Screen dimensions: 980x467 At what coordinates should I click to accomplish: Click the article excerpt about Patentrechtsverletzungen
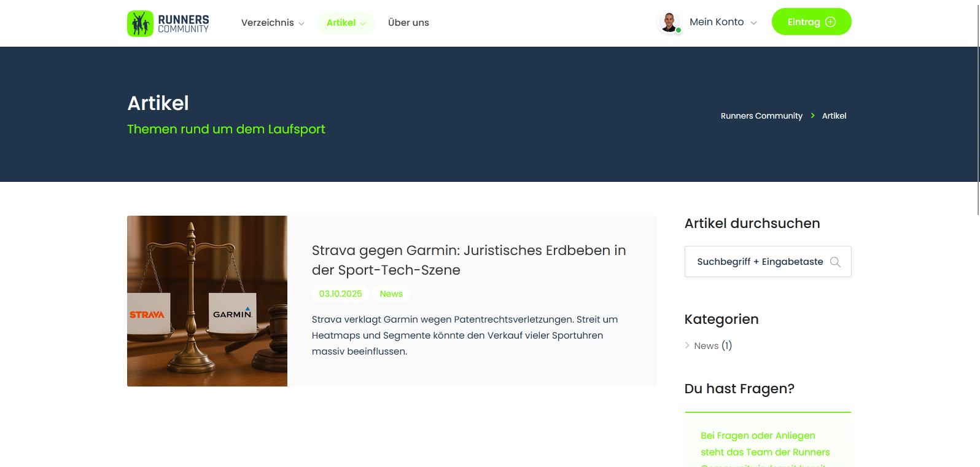[x=465, y=336]
